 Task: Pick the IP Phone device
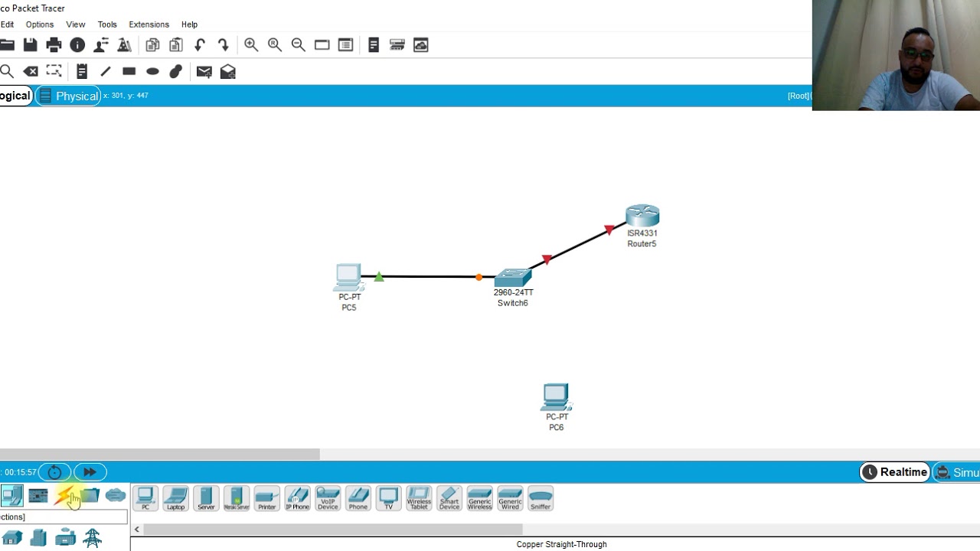(297, 498)
